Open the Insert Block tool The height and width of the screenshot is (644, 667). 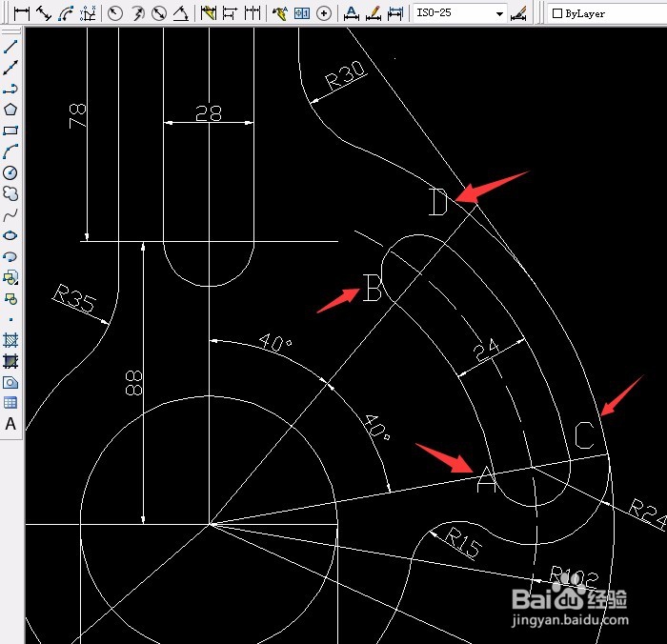pyautogui.click(x=10, y=278)
